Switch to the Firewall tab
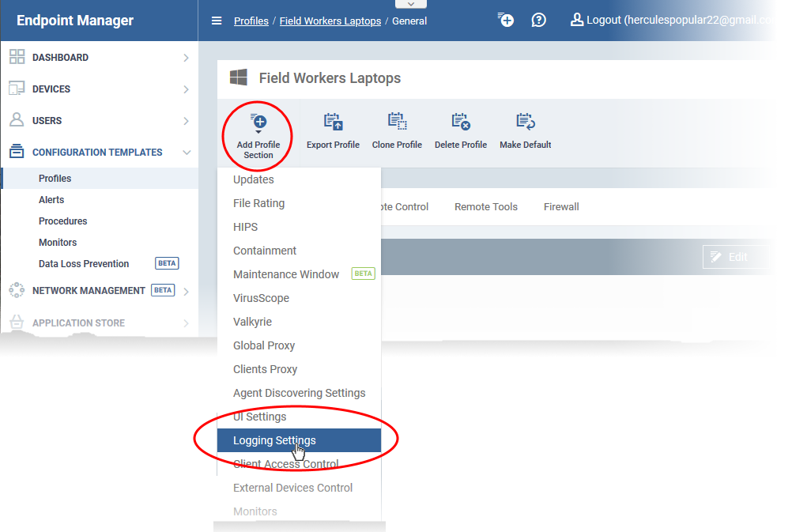Screen dimensions: 792x532 coord(561,207)
